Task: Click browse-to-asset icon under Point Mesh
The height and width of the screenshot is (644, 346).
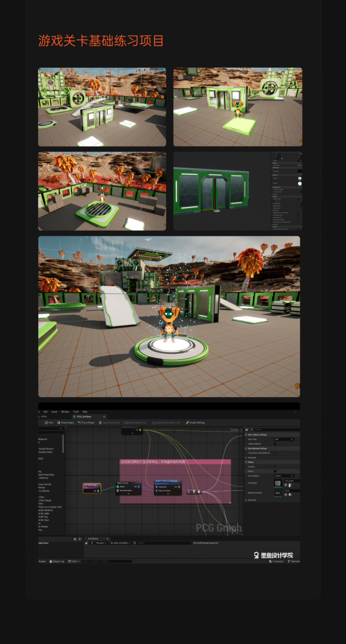Action: [290, 485]
